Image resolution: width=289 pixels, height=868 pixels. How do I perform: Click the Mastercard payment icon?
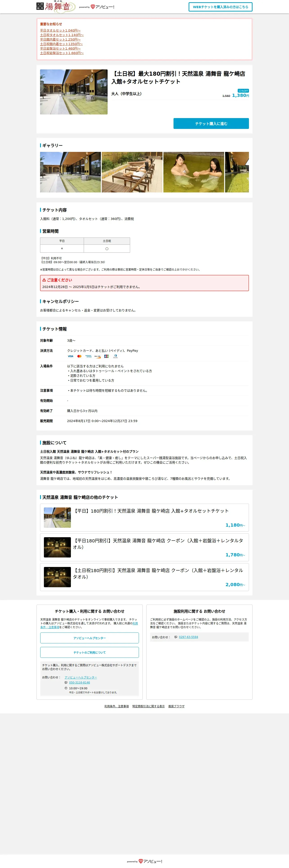(79, 356)
